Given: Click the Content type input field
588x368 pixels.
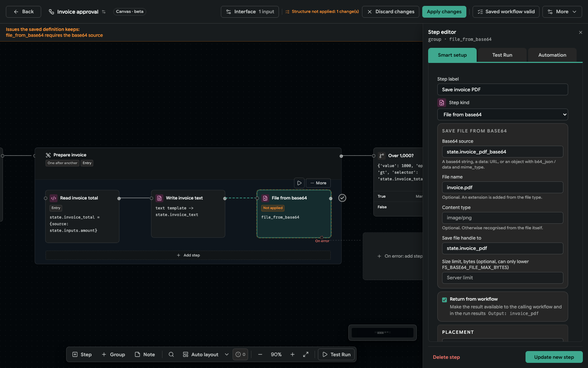Looking at the screenshot, I should click(503, 218).
